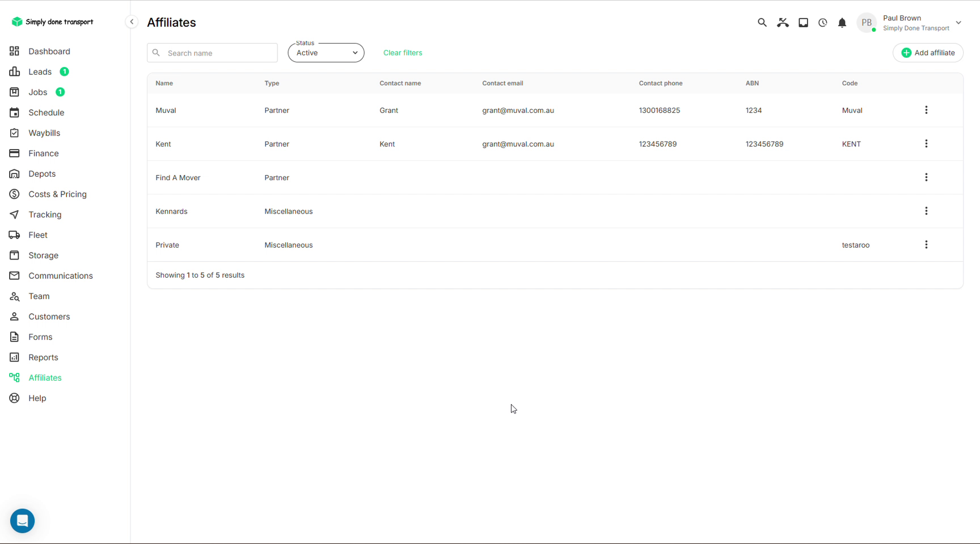Click the Simply done transport logo
The width and height of the screenshot is (980, 544).
tap(52, 22)
